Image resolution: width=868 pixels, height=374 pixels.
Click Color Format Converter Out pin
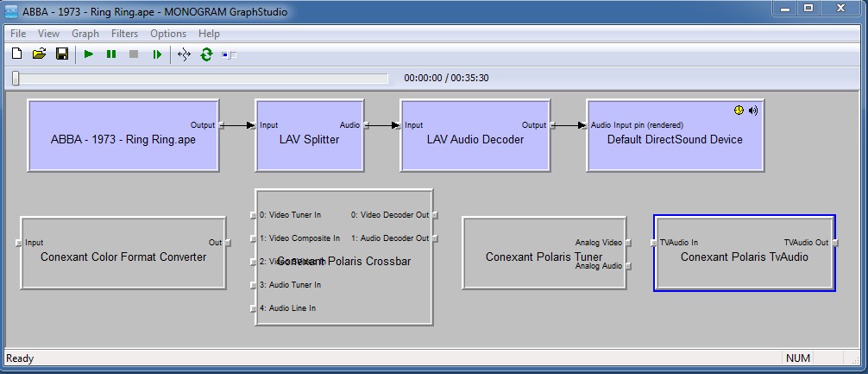click(x=228, y=243)
